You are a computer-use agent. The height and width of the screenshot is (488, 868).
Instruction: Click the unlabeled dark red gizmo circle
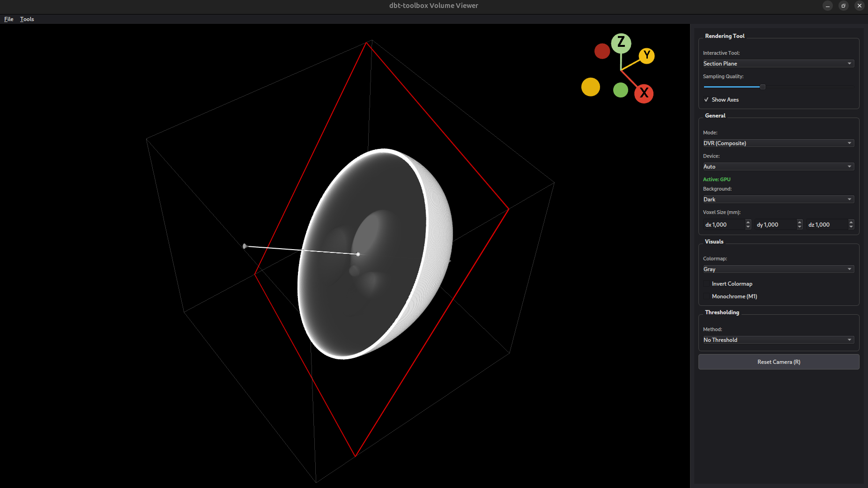pyautogui.click(x=602, y=51)
